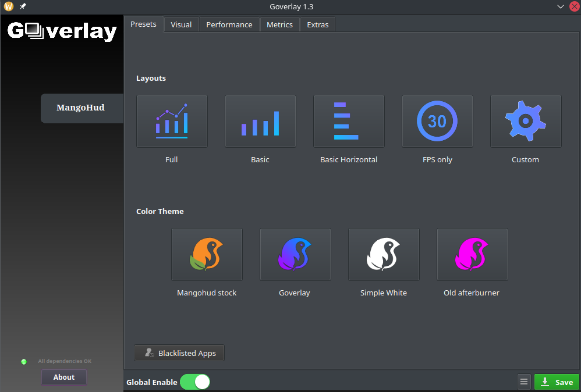Select MangoHud in the sidebar
The image size is (581, 392).
(x=82, y=108)
